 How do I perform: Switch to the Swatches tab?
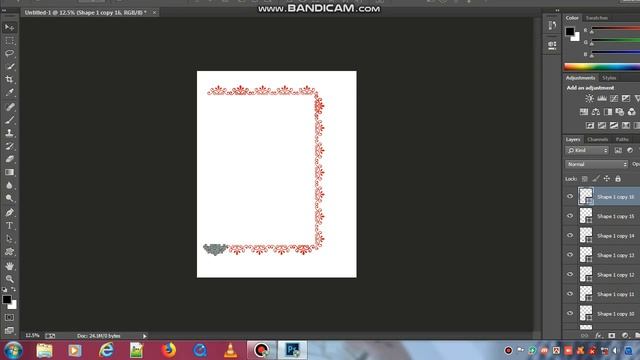click(597, 18)
